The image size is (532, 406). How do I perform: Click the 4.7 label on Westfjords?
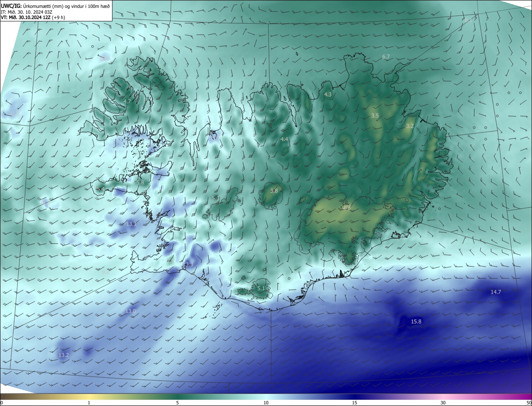(x=127, y=101)
